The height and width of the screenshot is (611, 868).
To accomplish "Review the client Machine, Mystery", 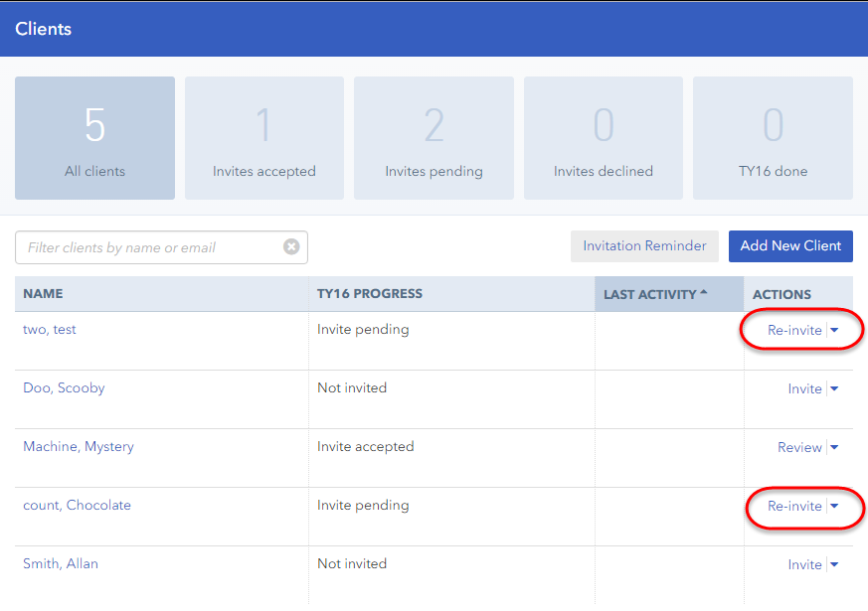I will coord(799,447).
